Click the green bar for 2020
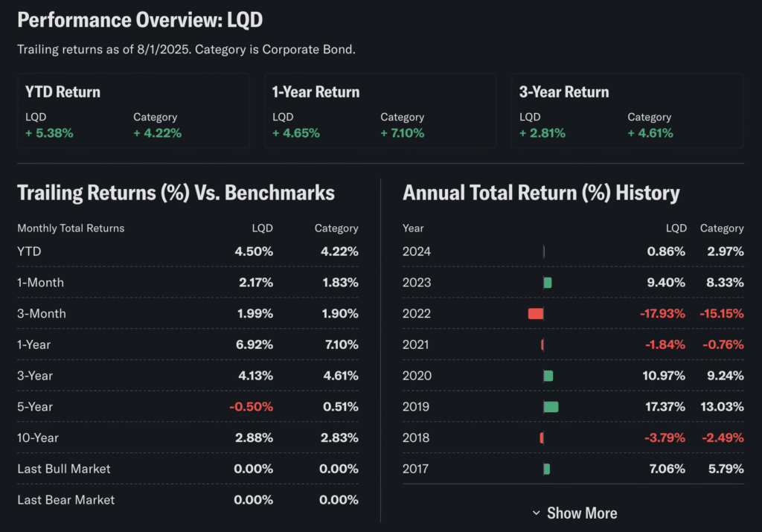This screenshot has height=532, width=762. (548, 376)
